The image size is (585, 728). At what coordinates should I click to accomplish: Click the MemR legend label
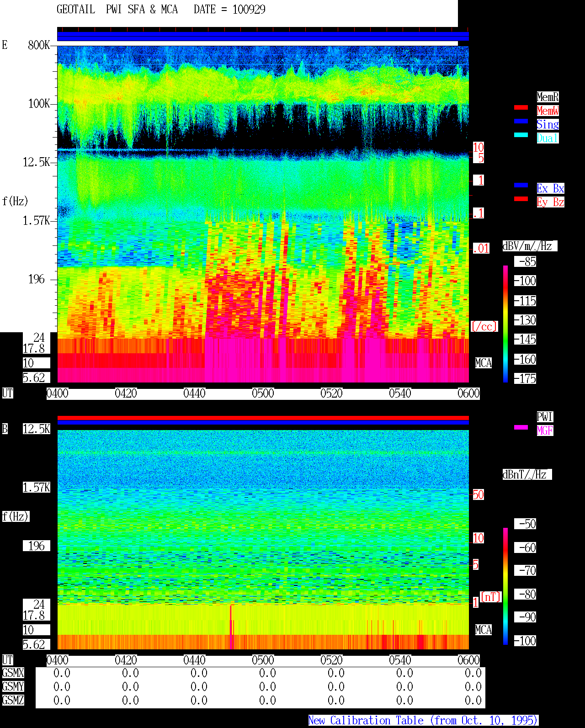point(548,97)
